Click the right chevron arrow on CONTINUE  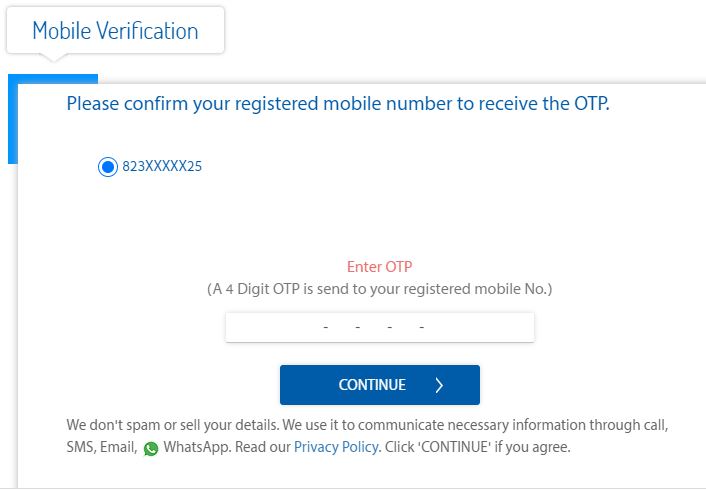[439, 385]
